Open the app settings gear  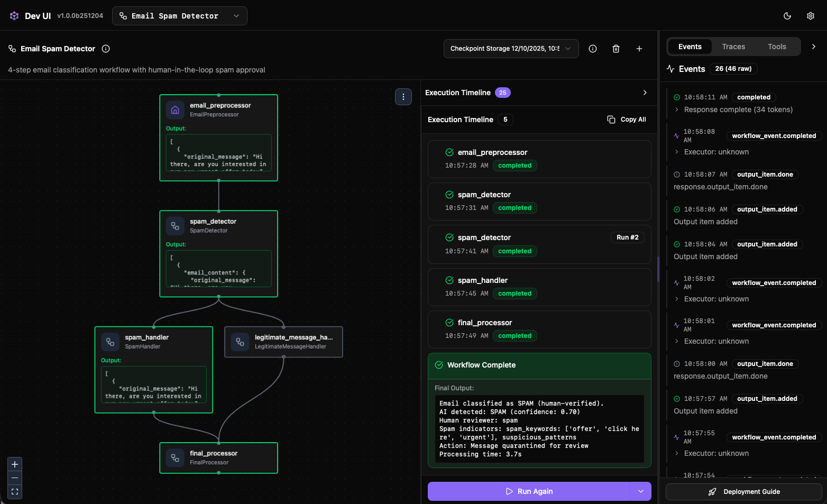[x=810, y=16]
